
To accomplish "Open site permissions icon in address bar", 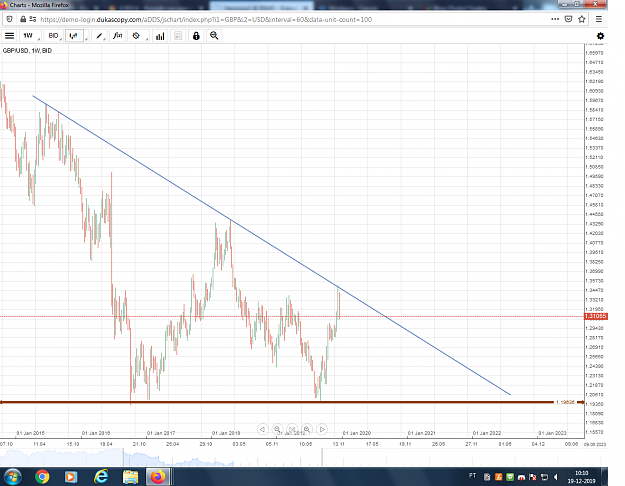I will [33, 19].
